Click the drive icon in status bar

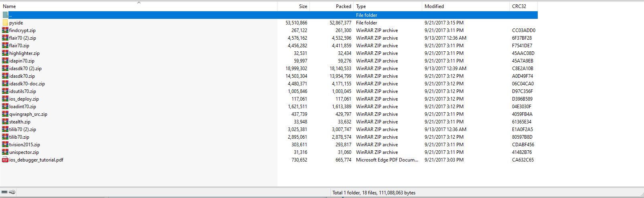coord(4,192)
